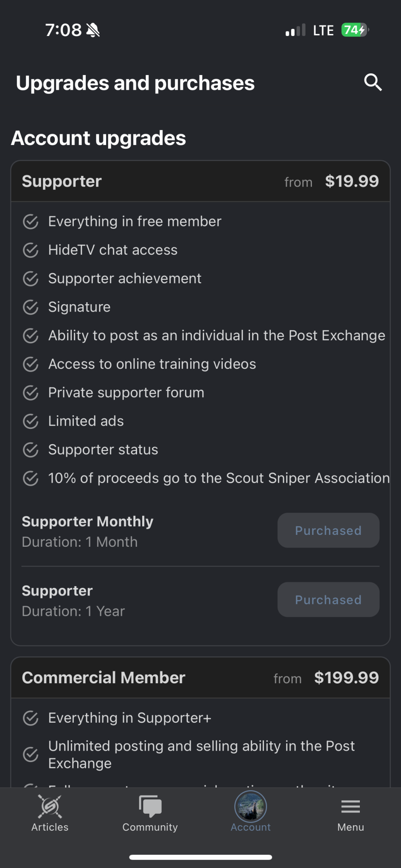Image resolution: width=401 pixels, height=868 pixels.
Task: Switch to the Menu tab label
Action: click(351, 827)
